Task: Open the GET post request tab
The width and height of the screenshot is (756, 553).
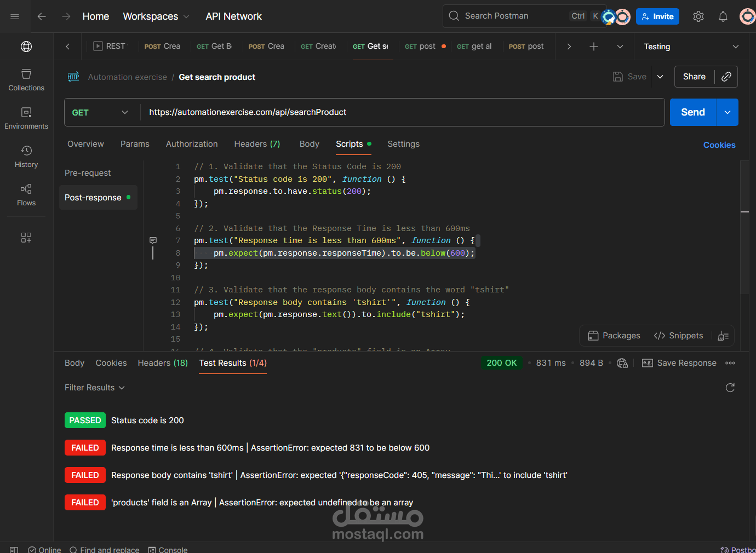Action: tap(425, 47)
